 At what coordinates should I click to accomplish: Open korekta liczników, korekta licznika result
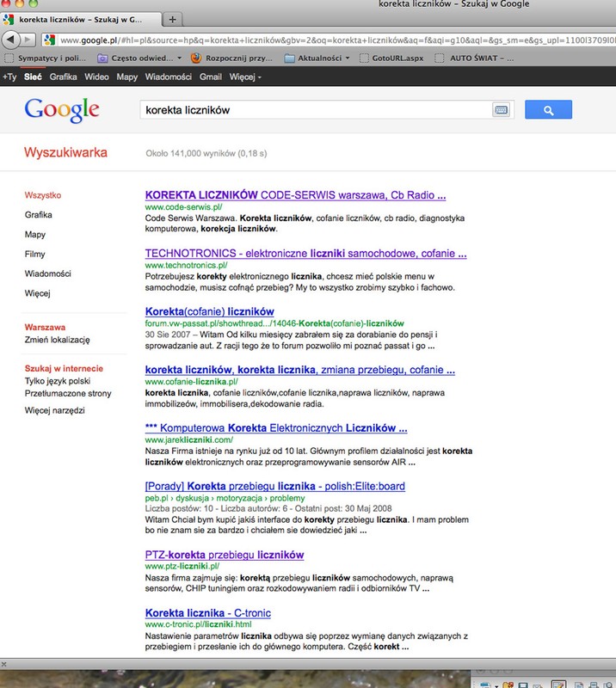click(x=300, y=370)
